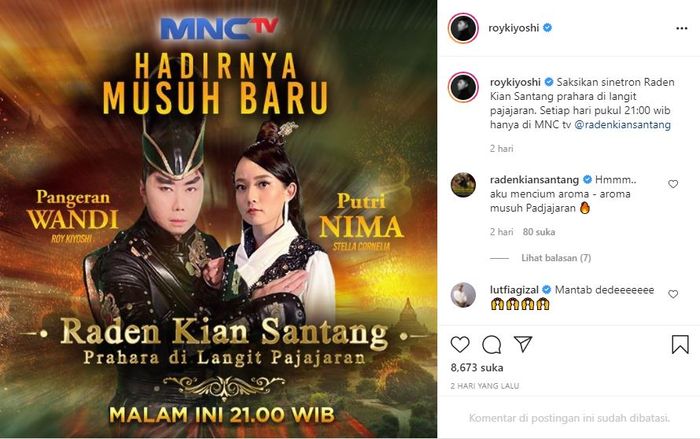This screenshot has height=439, width=700.
Task: View the 80 suka count on comment
Action: (x=539, y=232)
